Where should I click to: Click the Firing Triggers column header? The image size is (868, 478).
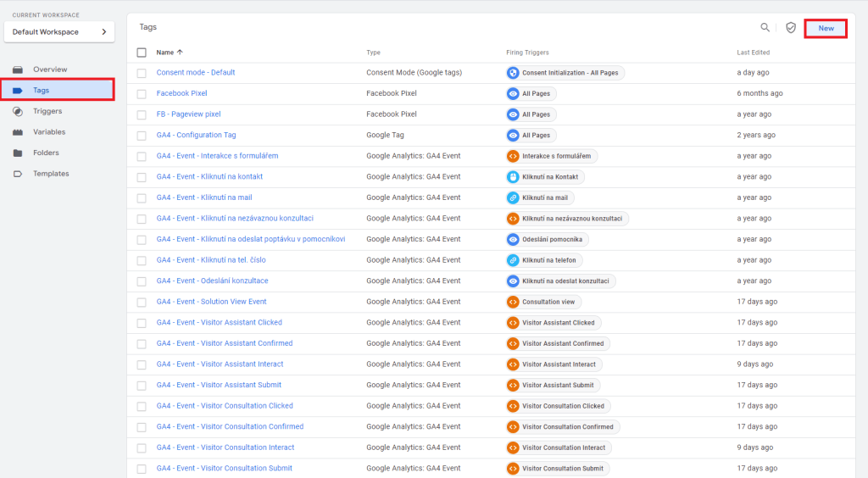[527, 53]
